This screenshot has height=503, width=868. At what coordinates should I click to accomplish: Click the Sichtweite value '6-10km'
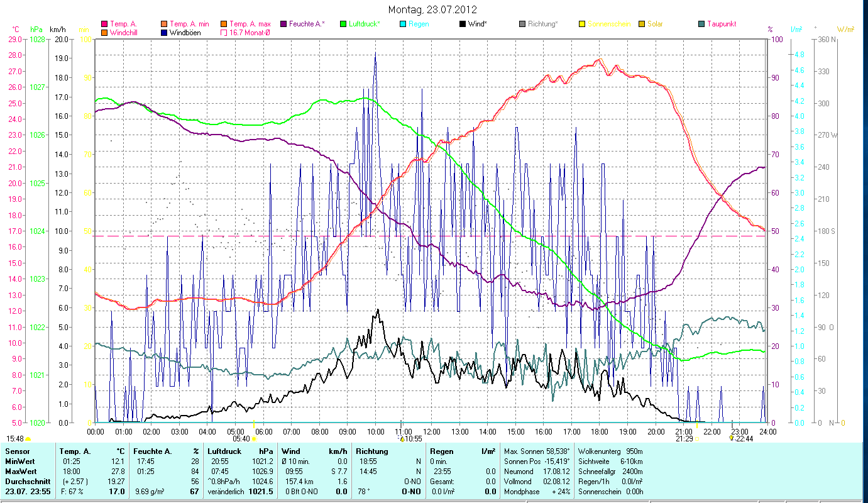[632, 462]
